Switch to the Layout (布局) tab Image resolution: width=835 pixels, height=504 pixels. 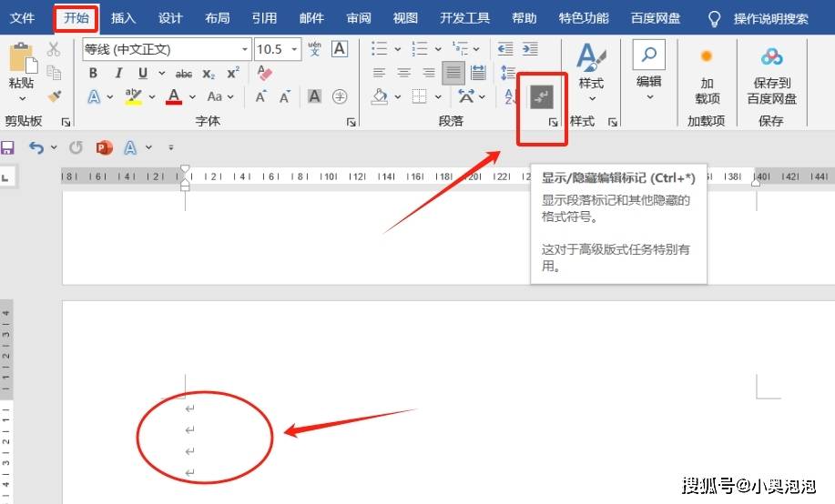pos(218,18)
